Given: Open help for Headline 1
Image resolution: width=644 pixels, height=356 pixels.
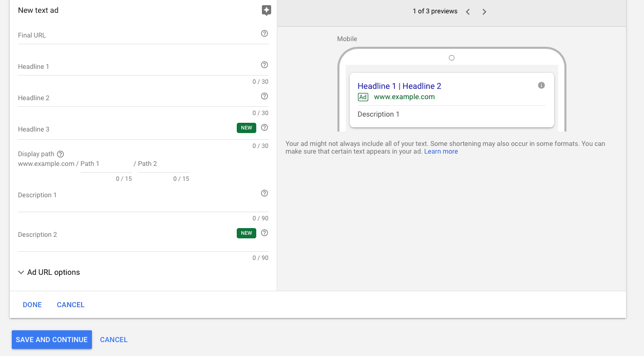Looking at the screenshot, I should (264, 65).
